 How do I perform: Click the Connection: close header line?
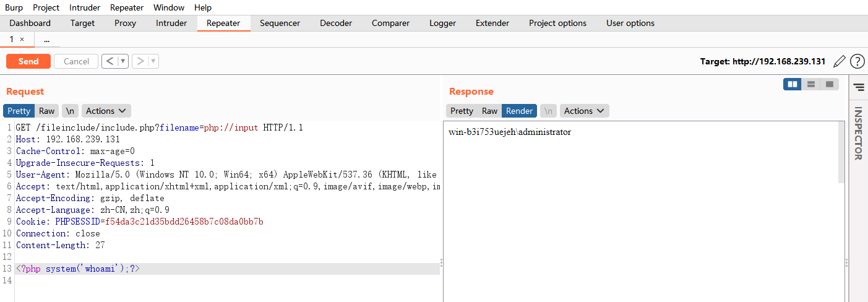coord(58,233)
